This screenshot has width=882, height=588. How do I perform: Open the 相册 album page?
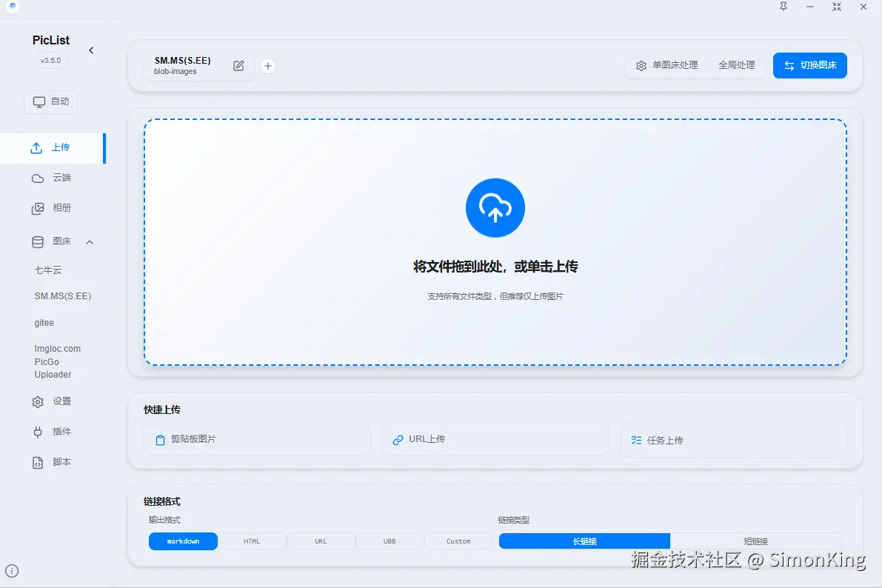coord(53,208)
